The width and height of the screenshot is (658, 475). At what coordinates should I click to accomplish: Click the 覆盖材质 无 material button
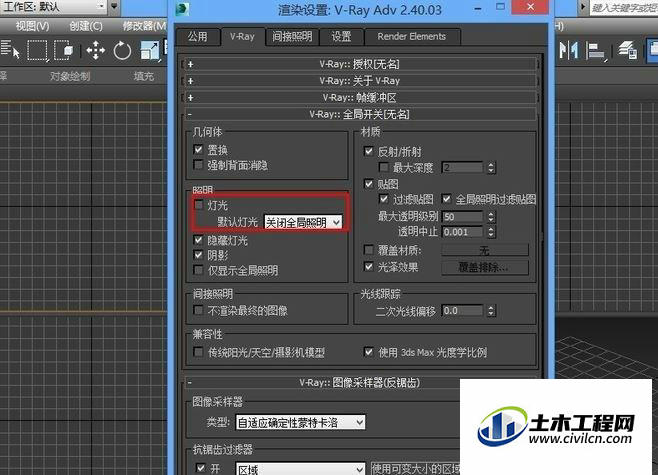(485, 251)
